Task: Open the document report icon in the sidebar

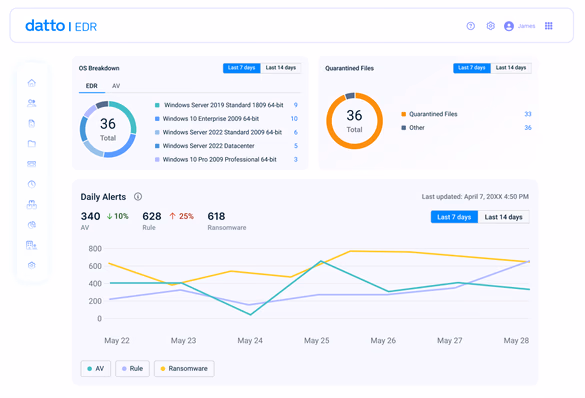Action: (x=32, y=123)
